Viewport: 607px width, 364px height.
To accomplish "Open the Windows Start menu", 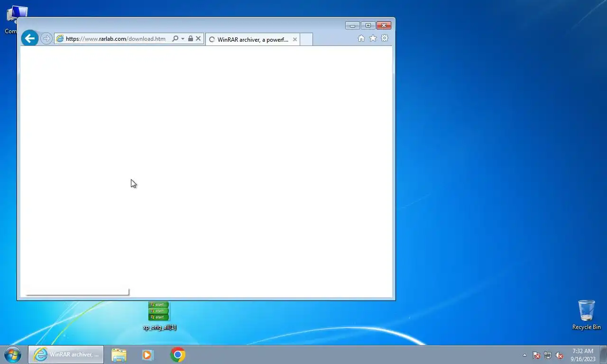I will coord(12,355).
